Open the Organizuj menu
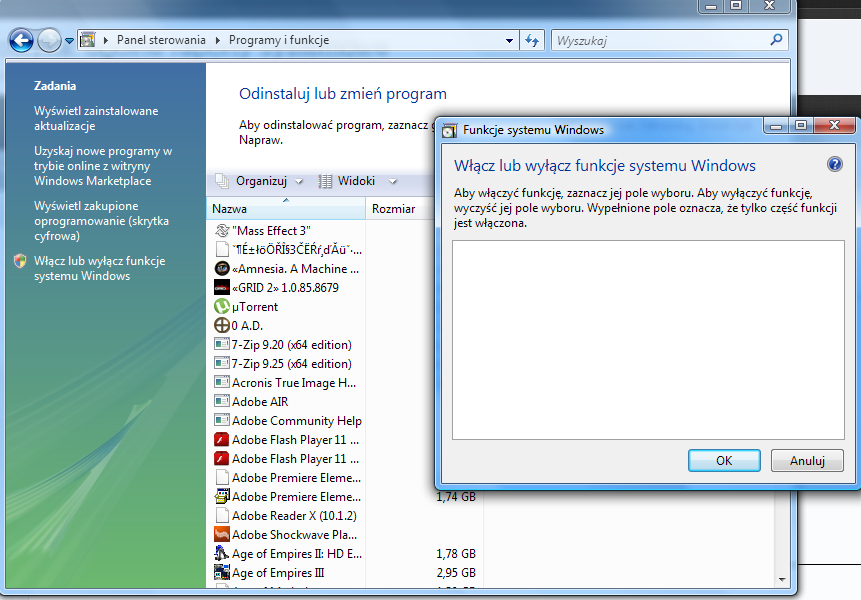 [259, 181]
